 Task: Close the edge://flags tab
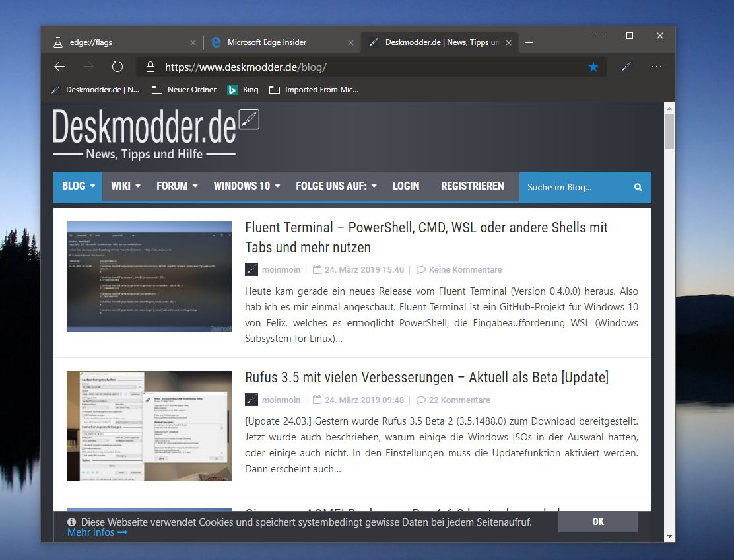tap(193, 43)
